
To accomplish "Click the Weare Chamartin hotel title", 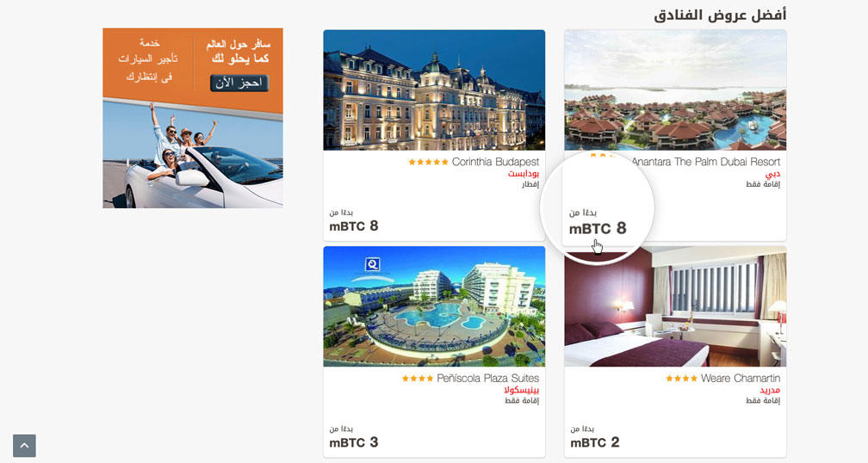I will pyautogui.click(x=741, y=379).
